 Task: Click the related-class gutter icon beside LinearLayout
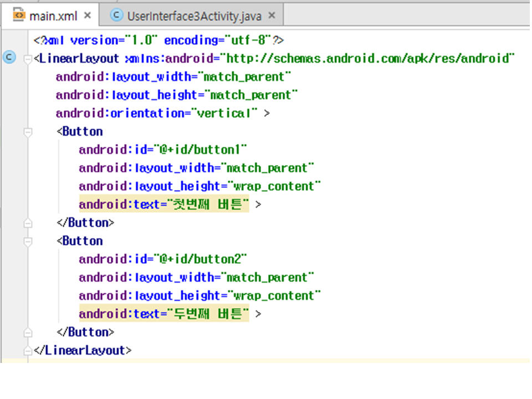[9, 57]
